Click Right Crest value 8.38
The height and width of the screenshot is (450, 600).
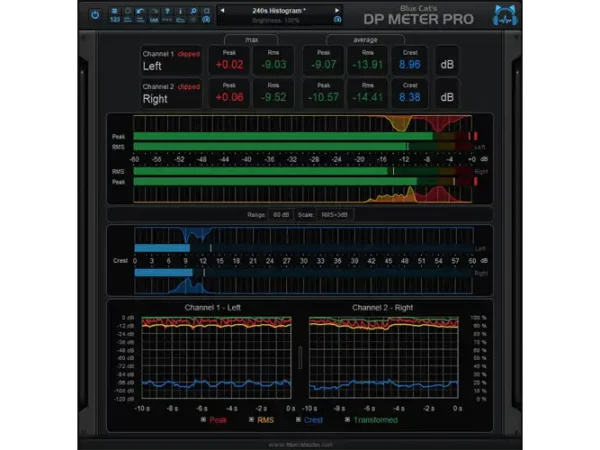pos(409,97)
